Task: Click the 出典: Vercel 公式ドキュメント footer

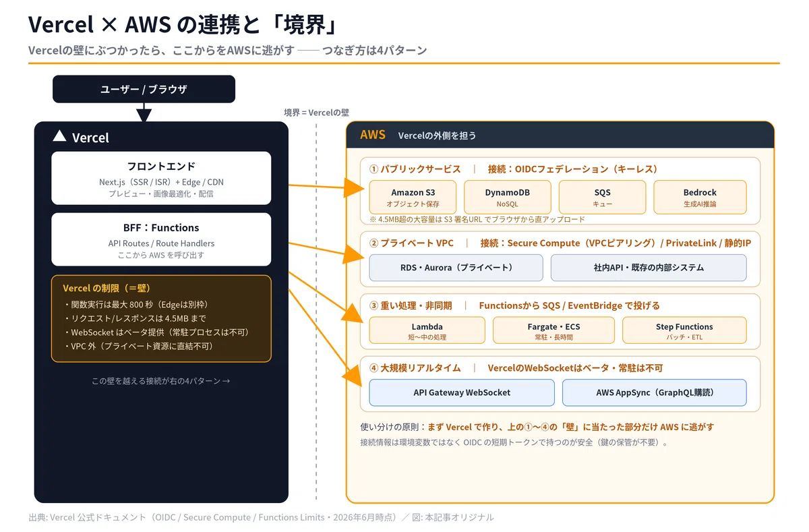Action: 262,517
